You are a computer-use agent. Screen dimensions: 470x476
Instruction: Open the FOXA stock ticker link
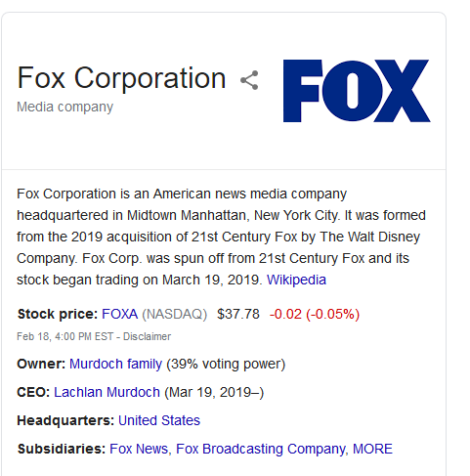tap(120, 314)
